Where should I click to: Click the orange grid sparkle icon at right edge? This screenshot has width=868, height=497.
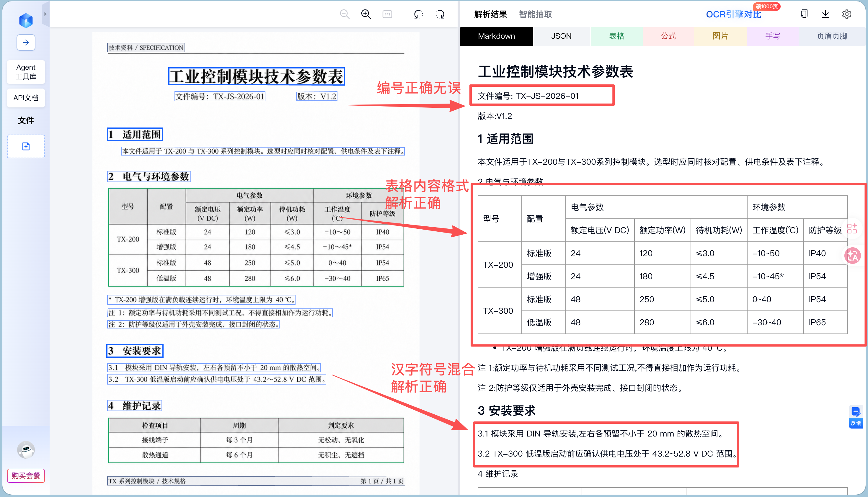852,228
